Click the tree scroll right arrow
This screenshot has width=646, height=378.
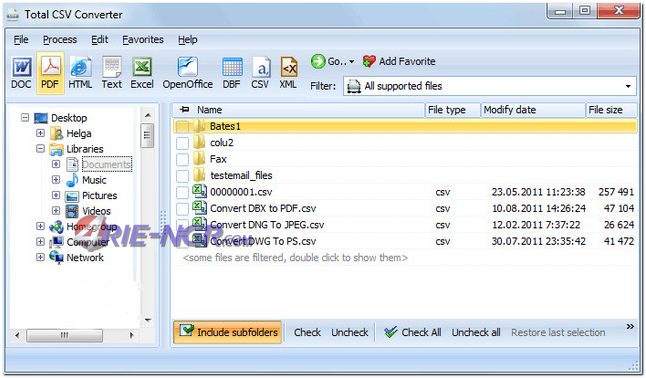[131, 335]
